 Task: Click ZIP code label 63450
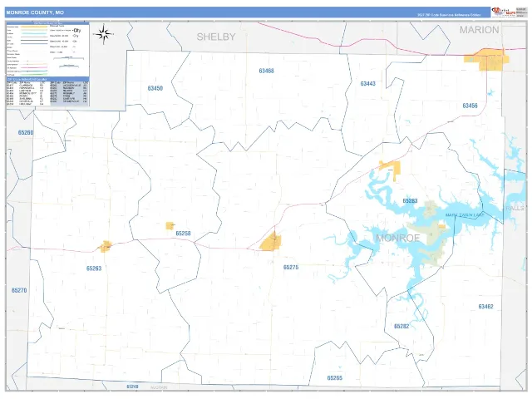coord(155,88)
